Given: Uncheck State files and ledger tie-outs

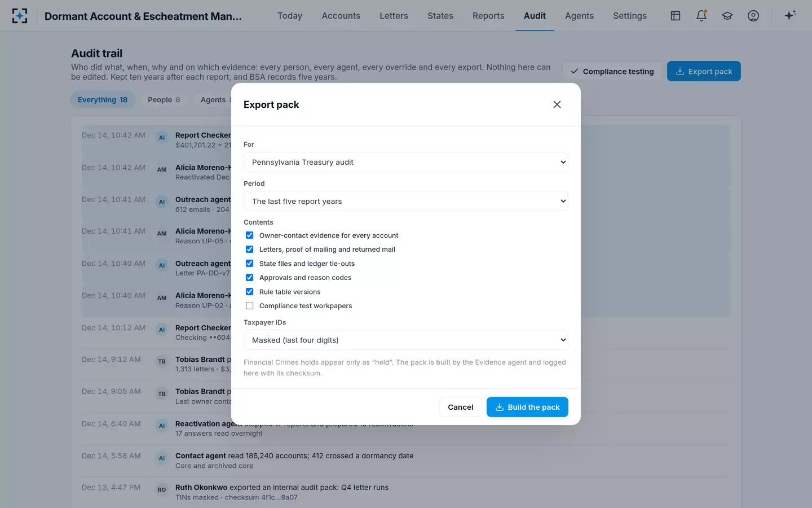Looking at the screenshot, I should tap(249, 264).
